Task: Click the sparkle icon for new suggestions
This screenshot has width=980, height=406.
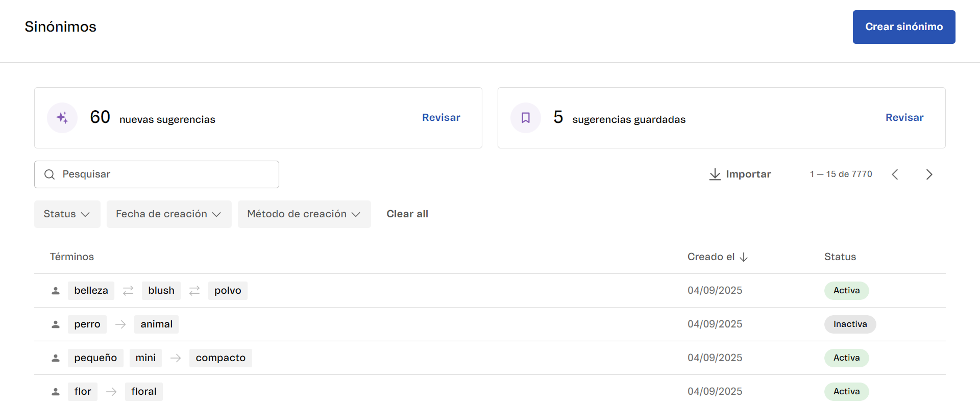Action: pyautogui.click(x=62, y=118)
